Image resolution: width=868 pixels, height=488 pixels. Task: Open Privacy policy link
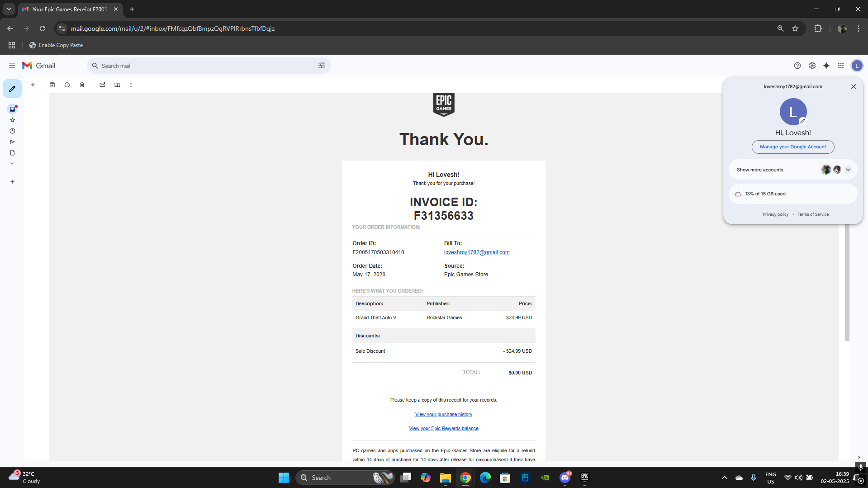tap(775, 214)
